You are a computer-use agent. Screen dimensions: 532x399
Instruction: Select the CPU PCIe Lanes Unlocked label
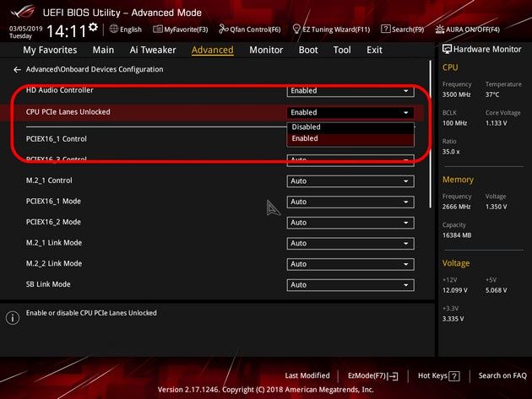coord(68,112)
